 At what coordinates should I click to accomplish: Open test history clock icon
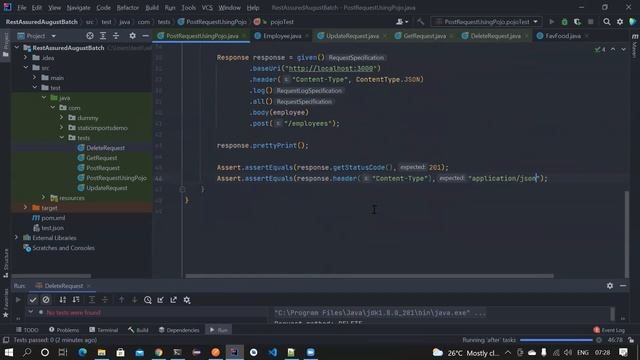tap(147, 300)
